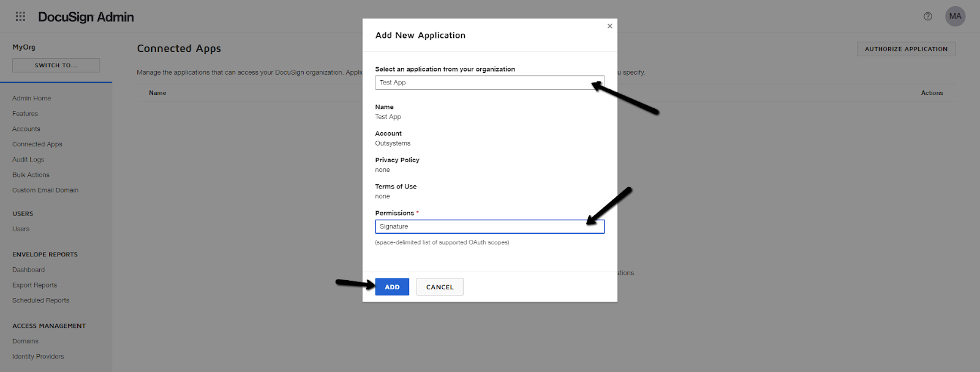Open Users link in sidebar
The width and height of the screenshot is (980, 372).
click(x=21, y=229)
